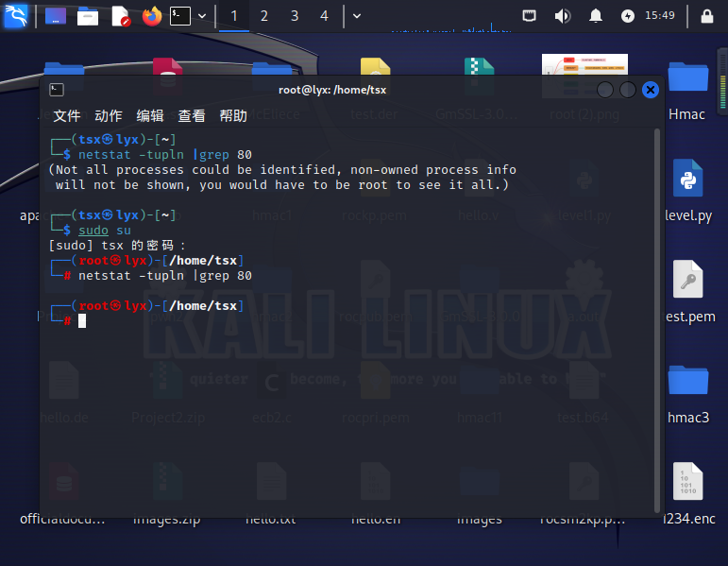Expand terminal launcher dropdown arrow
Screen dimensions: 728x566
(x=202, y=16)
